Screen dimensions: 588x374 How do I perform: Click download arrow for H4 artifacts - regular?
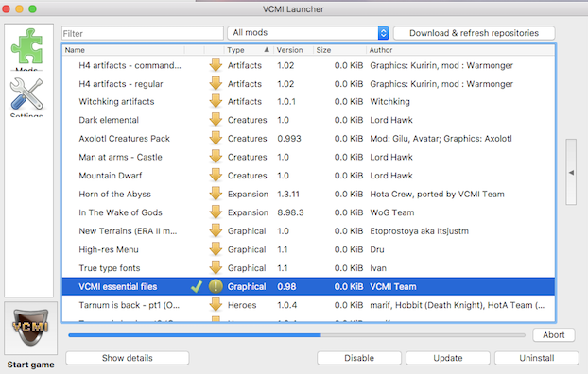point(216,83)
